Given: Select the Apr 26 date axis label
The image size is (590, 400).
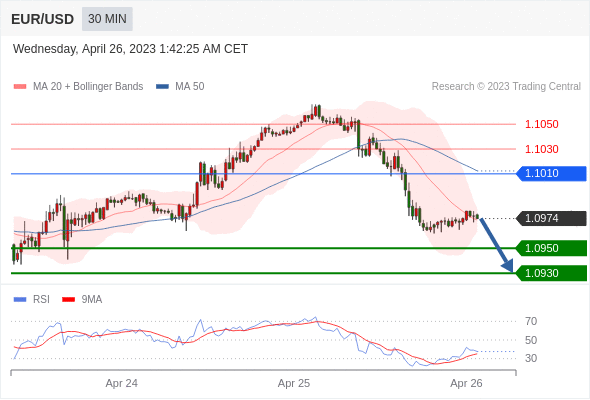Looking at the screenshot, I should 466,383.
